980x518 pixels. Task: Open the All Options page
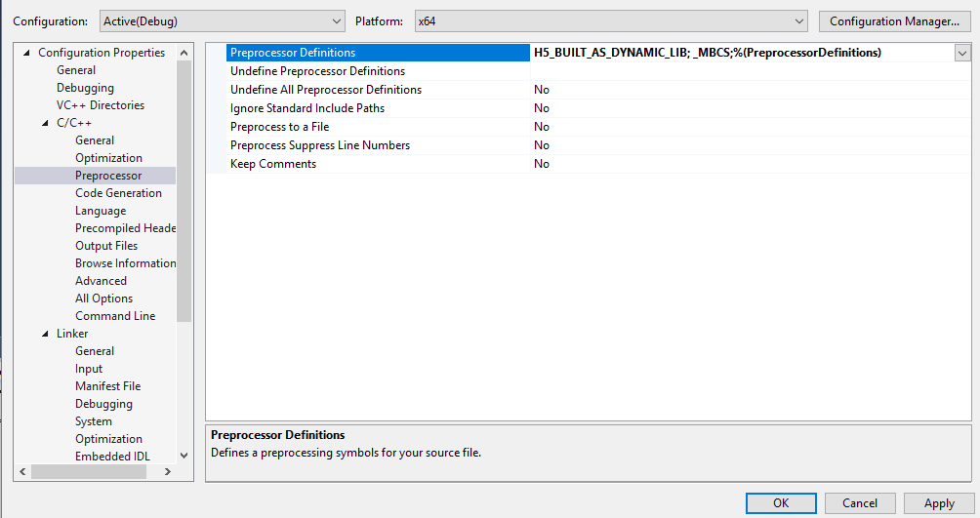[x=103, y=299]
